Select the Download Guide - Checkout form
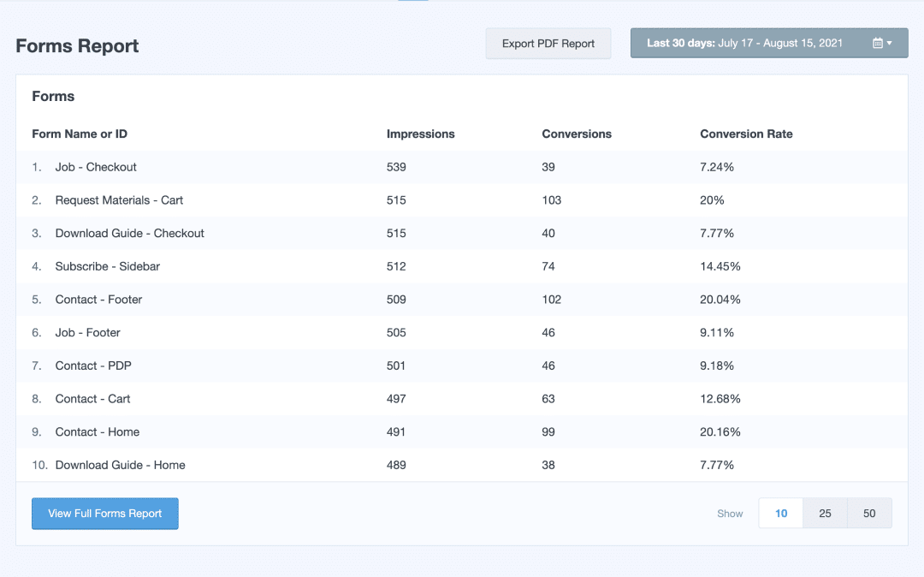Viewport: 924px width, 577px height. tap(129, 234)
